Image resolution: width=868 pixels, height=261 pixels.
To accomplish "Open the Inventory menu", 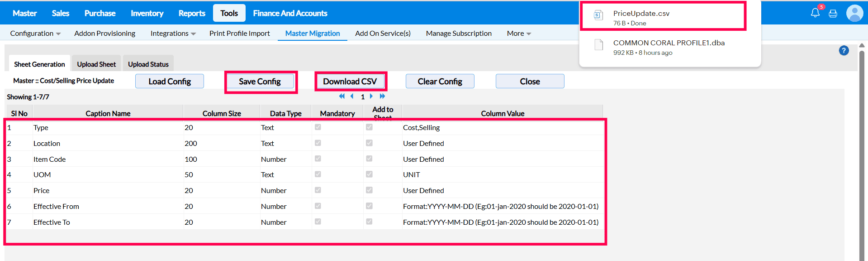I will pos(147,13).
